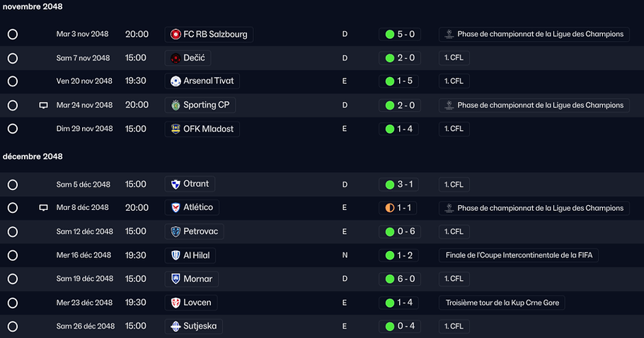Viewport: 644px width, 338px height.
Task: Open the OFK Mladost team button
Action: click(202, 129)
